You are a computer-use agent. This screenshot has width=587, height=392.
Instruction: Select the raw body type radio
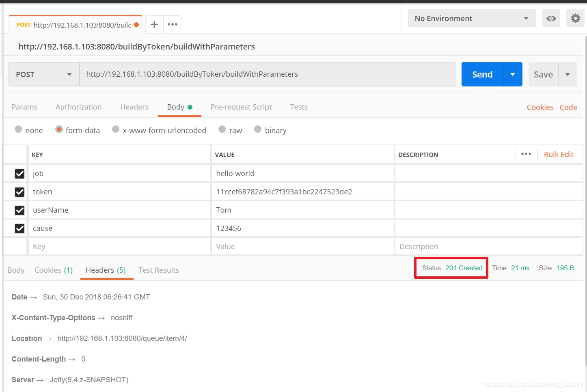(222, 129)
